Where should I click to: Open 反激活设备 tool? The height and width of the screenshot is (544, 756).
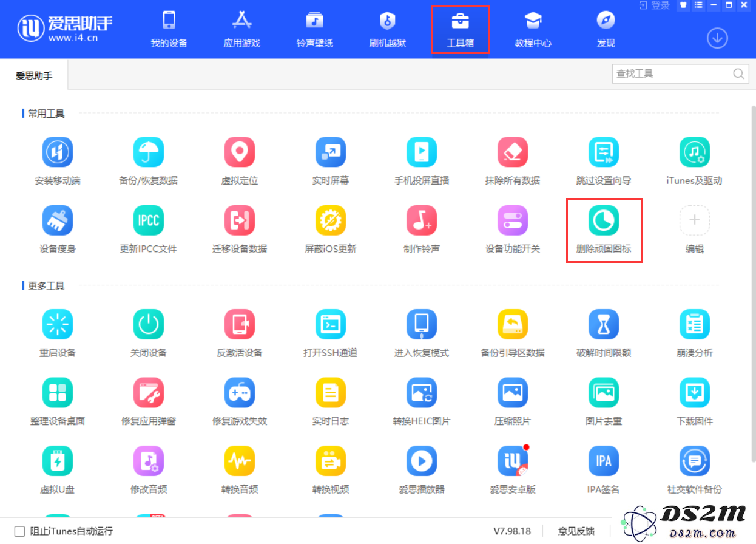pyautogui.click(x=240, y=333)
